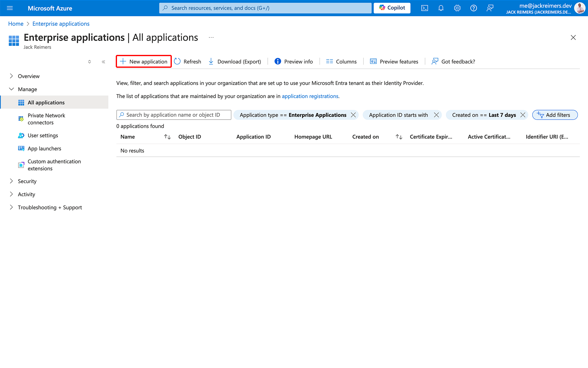Remove the Created on filter
Image resolution: width=588 pixels, height=368 pixels.
(523, 115)
